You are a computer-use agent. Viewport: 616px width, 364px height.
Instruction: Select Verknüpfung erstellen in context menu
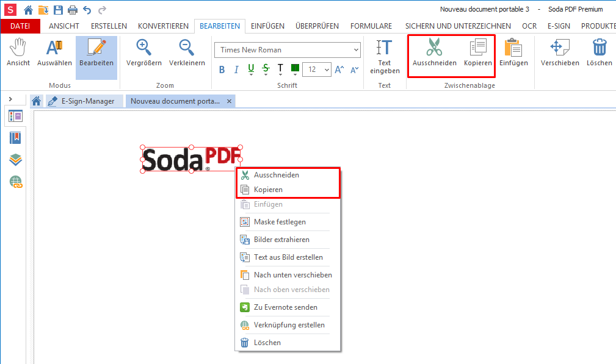[x=288, y=325]
